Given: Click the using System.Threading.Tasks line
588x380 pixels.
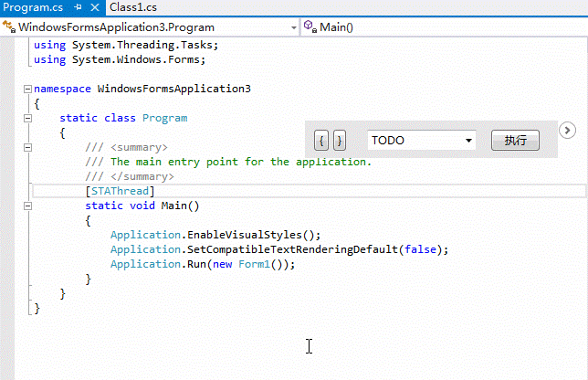Looking at the screenshot, I should click(126, 45).
